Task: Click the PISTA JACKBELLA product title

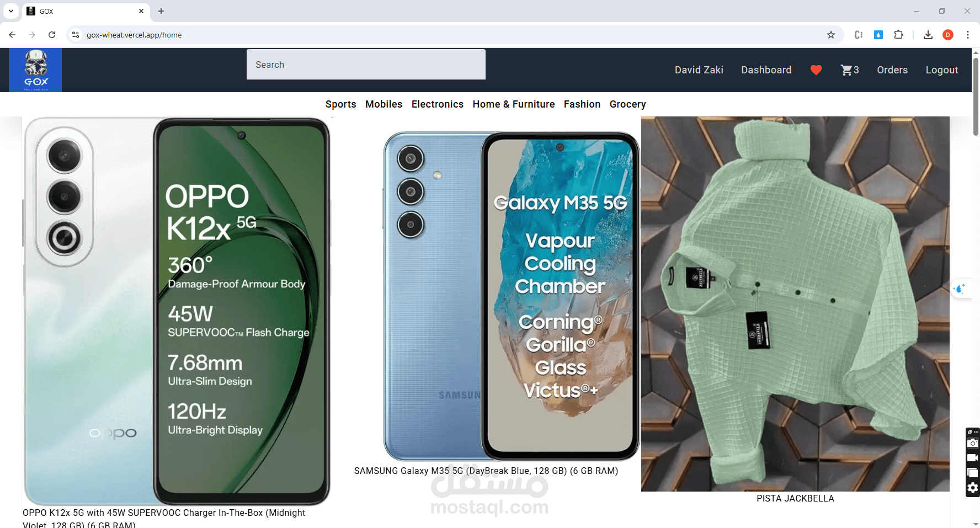Action: 795,498
